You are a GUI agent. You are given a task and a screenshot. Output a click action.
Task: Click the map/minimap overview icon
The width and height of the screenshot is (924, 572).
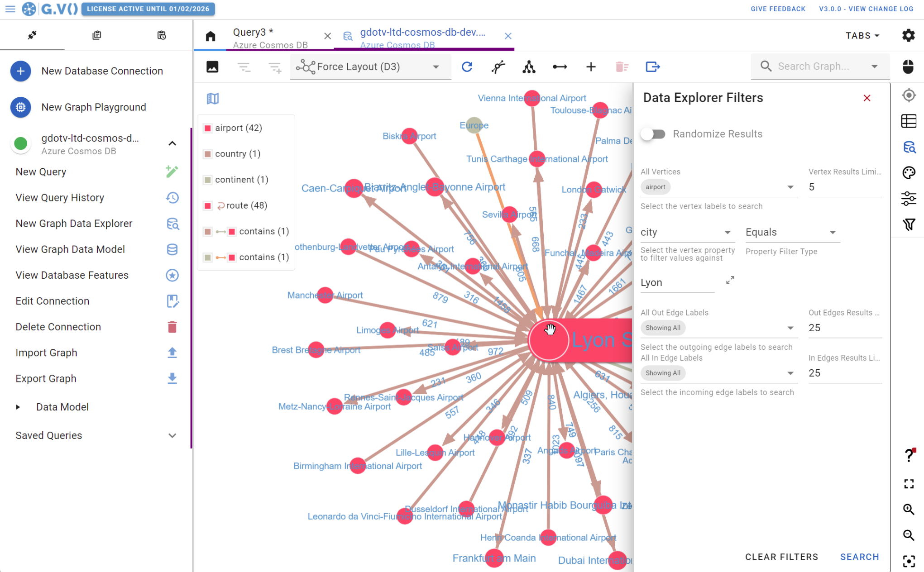tap(212, 98)
